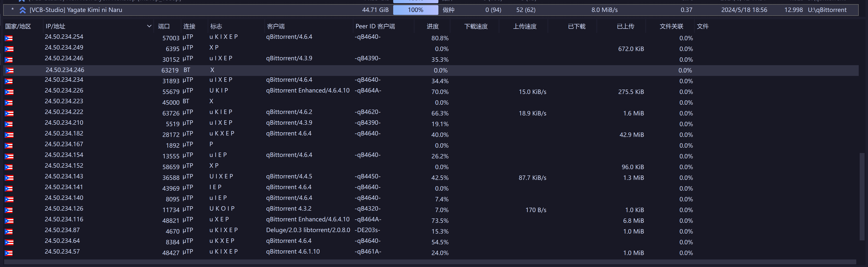Sort peers by 连接 column header

click(x=189, y=26)
